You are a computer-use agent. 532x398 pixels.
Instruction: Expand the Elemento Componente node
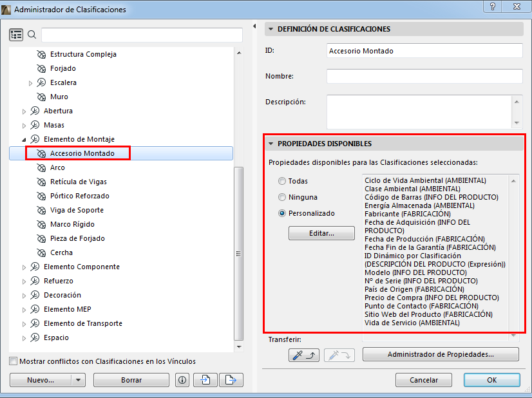24,267
